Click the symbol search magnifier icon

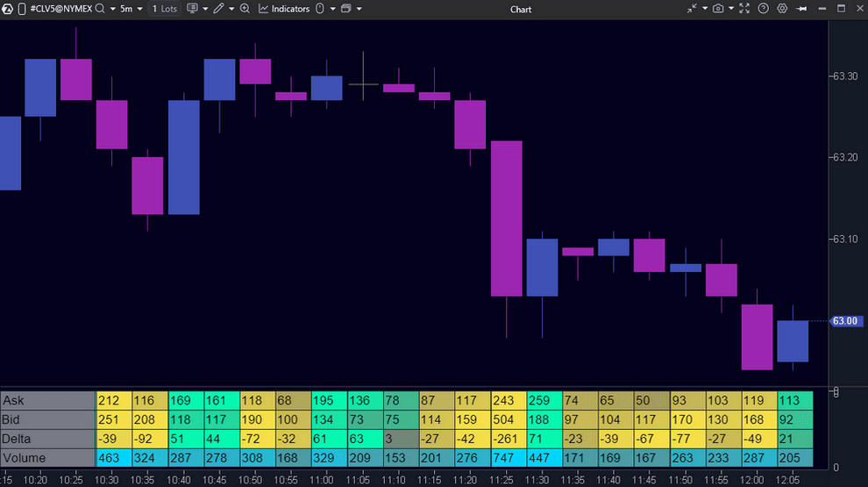point(99,9)
